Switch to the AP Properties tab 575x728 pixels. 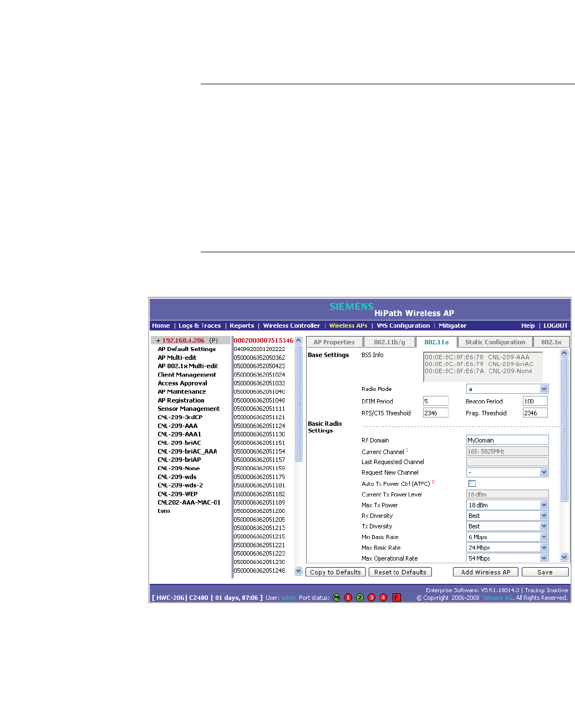pos(334,342)
